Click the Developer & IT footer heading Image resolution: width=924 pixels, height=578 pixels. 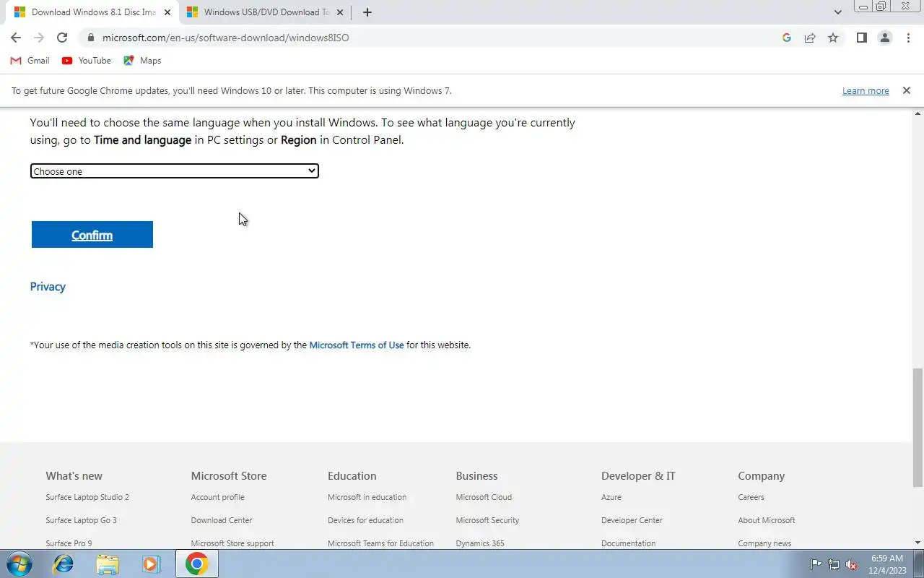click(638, 476)
